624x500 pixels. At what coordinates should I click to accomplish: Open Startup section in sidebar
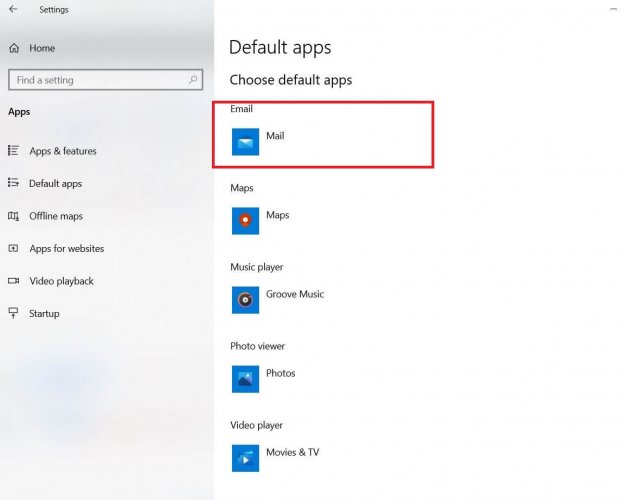tap(44, 314)
